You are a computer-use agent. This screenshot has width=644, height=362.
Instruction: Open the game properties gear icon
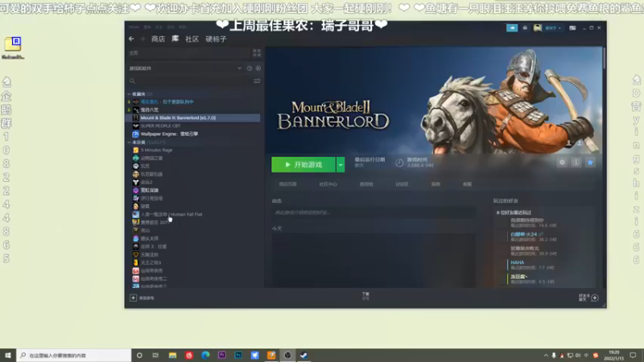(562, 162)
